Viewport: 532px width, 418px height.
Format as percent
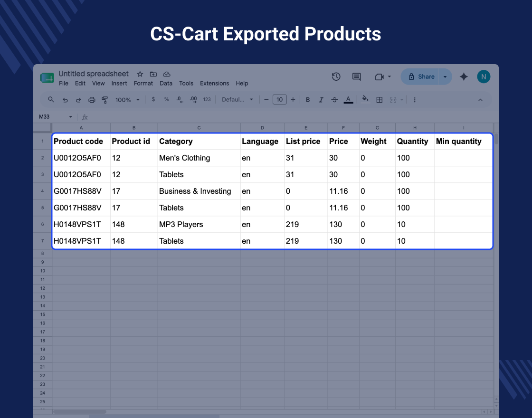167,99
